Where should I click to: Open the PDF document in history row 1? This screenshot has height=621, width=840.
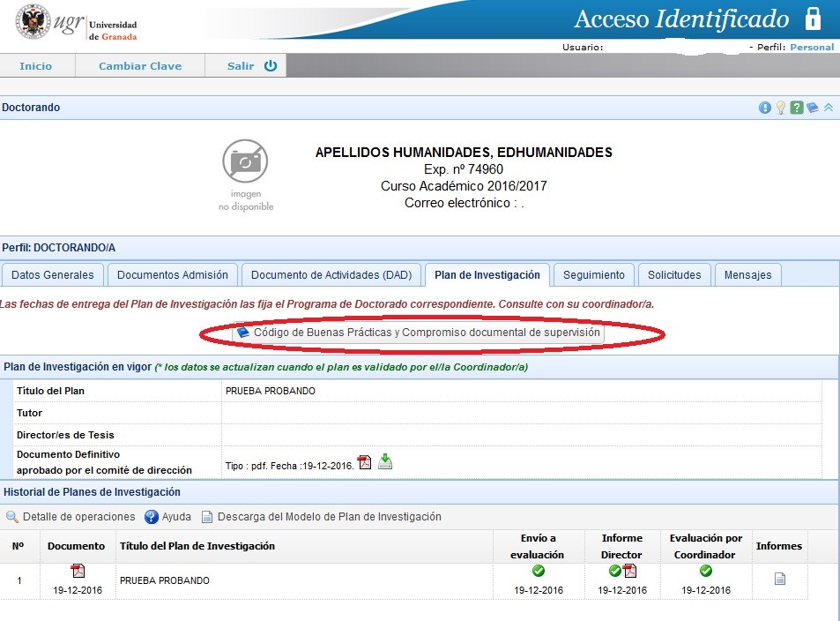click(78, 572)
